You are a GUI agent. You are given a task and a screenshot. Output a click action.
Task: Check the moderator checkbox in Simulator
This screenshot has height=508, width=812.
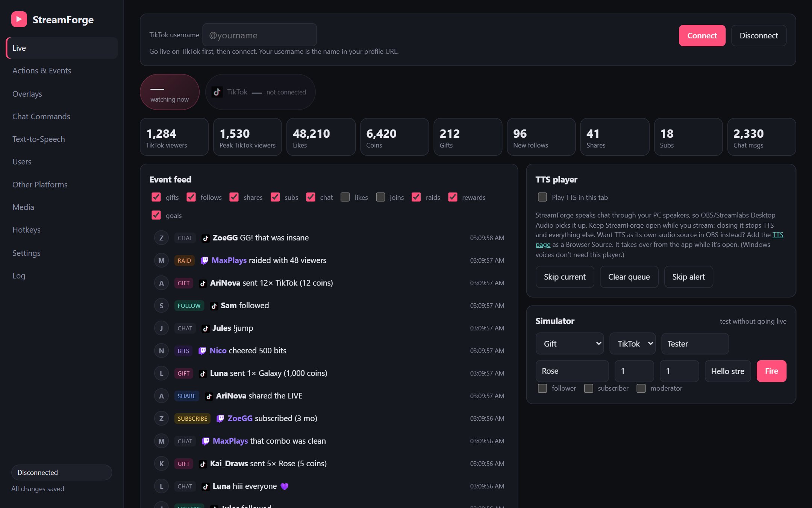coord(641,388)
